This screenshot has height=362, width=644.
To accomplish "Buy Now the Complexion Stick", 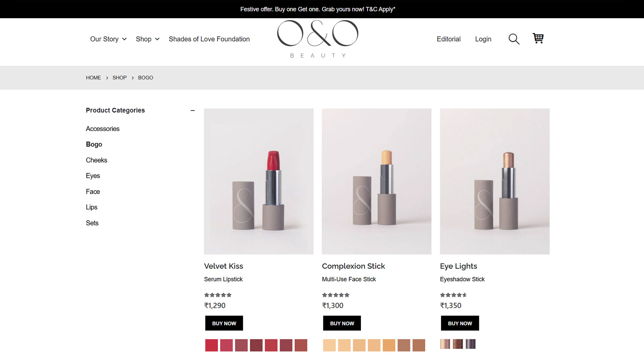I will [x=342, y=323].
